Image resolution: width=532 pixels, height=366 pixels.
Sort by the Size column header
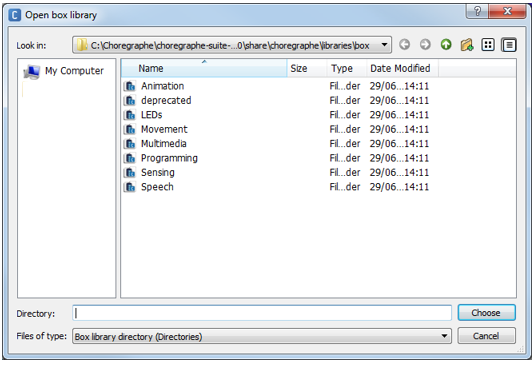tap(307, 68)
